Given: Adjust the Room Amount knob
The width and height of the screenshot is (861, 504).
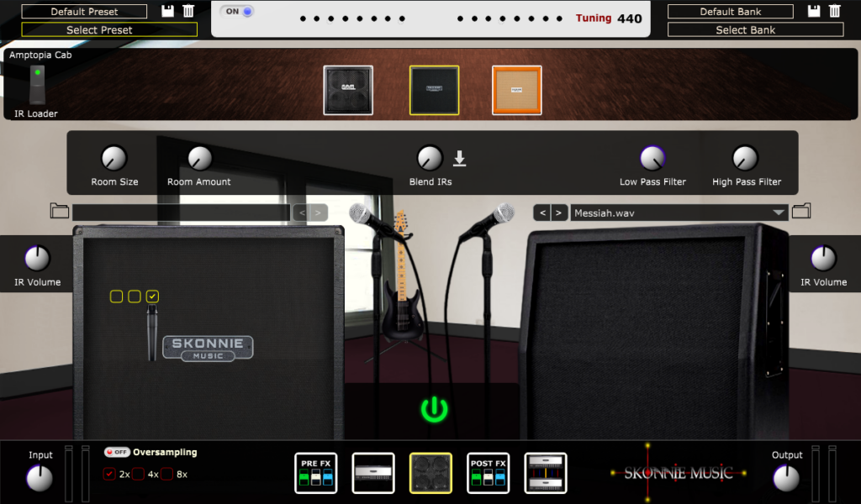Looking at the screenshot, I should tap(199, 159).
